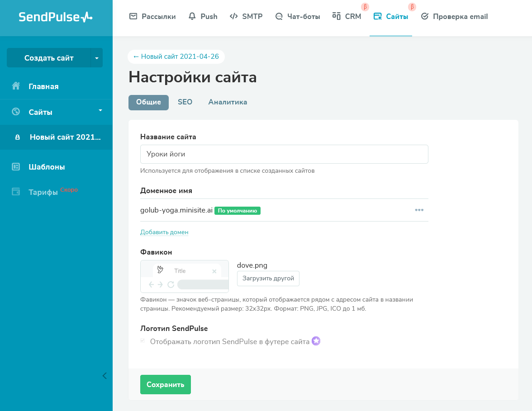
Task: Click the envelope icon beside Рассылки
Action: point(133,16)
